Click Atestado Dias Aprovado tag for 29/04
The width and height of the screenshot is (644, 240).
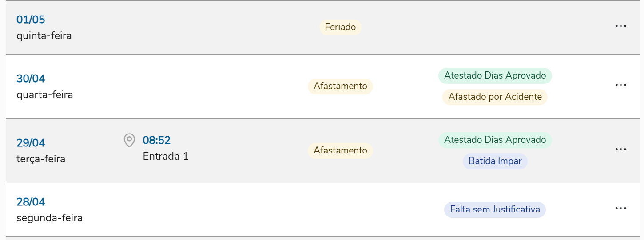[x=495, y=140]
